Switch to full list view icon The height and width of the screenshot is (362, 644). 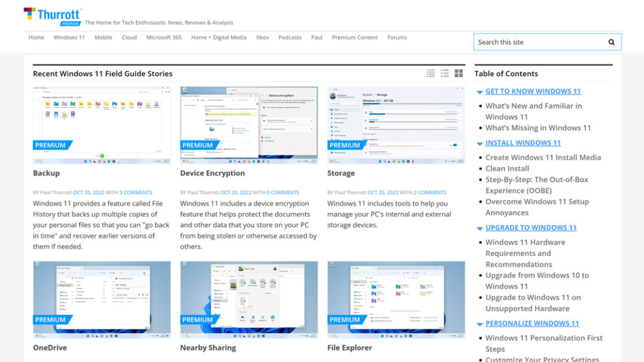point(430,74)
